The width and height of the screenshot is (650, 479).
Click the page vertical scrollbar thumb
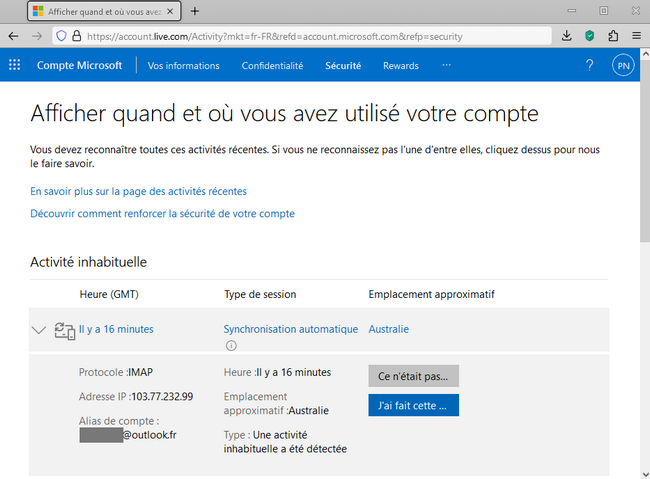(645, 151)
